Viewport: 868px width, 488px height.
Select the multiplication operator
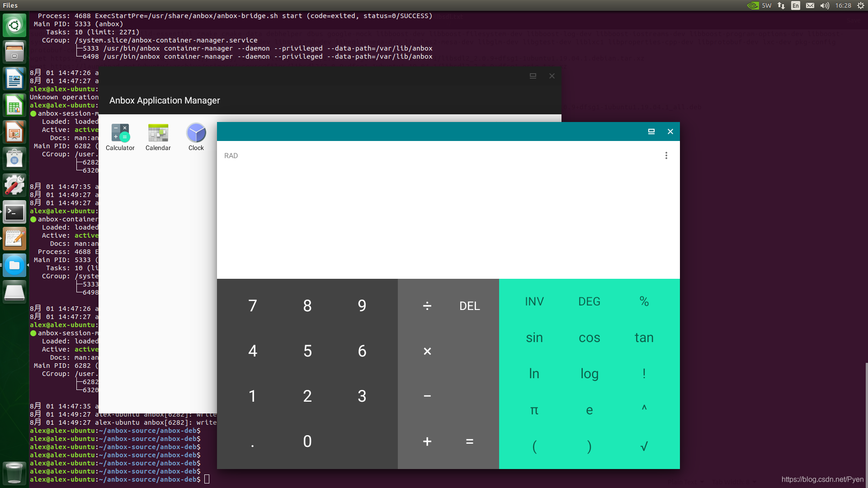(427, 351)
